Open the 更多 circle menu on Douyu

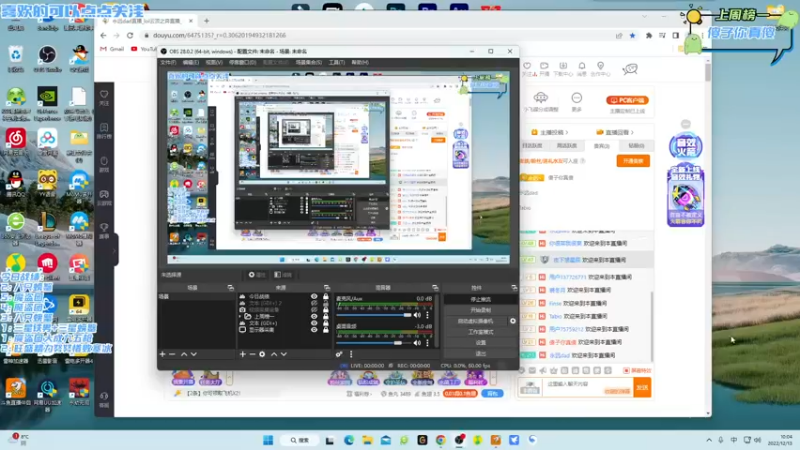pyautogui.click(x=577, y=98)
